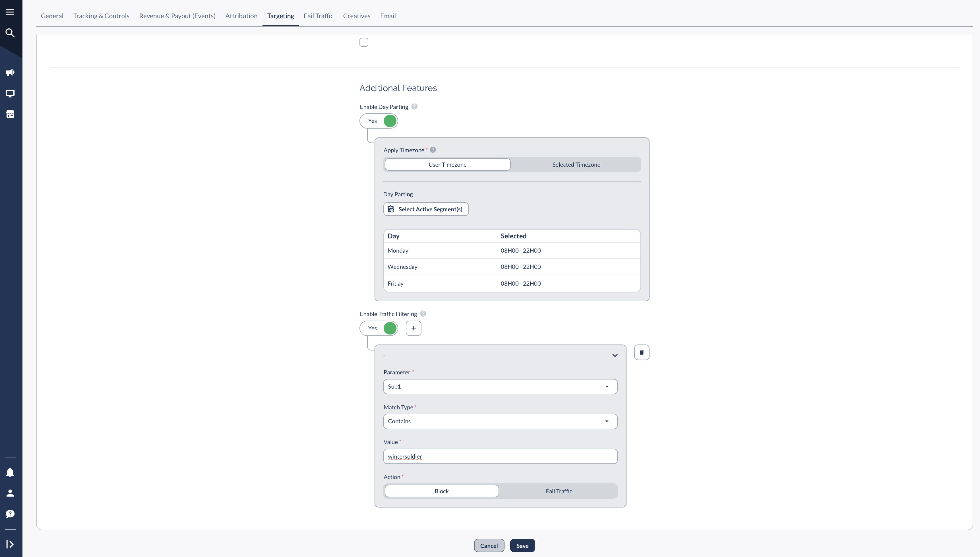
Task: Click help icon beside Enable Traffic Filtering
Action: click(423, 314)
